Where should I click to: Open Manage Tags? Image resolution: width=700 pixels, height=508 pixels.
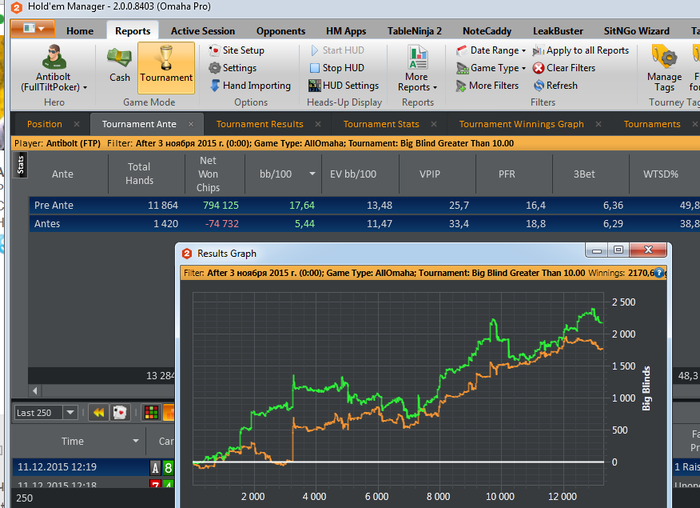664,68
